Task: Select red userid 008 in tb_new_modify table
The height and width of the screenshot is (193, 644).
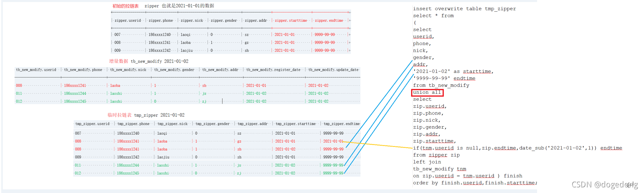Action: [x=19, y=86]
